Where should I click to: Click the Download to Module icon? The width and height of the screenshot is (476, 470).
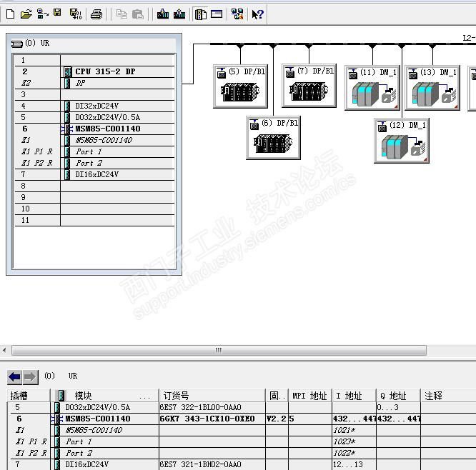click(163, 14)
